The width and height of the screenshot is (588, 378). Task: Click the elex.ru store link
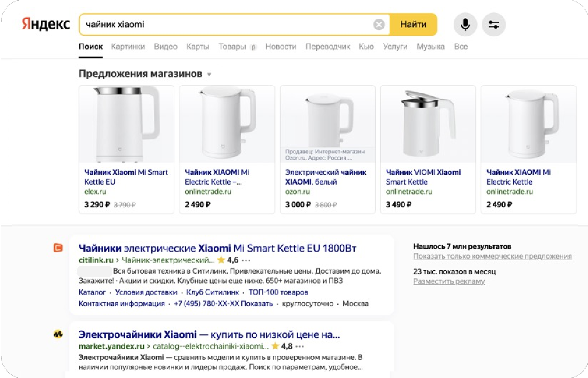pos(95,191)
